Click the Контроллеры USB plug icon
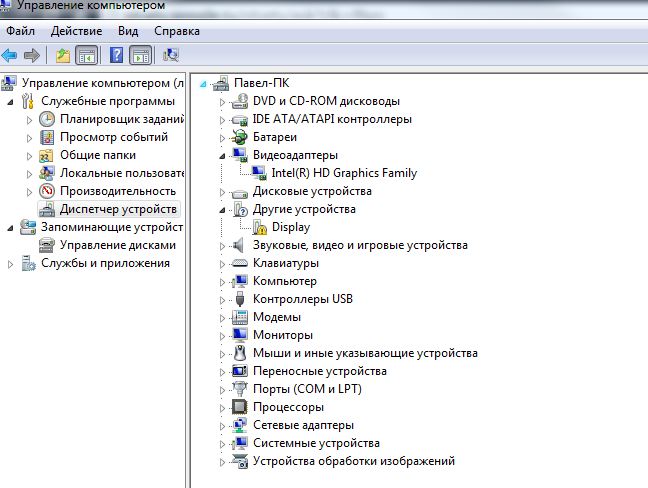Viewport: 648px width, 488px height. [x=240, y=299]
